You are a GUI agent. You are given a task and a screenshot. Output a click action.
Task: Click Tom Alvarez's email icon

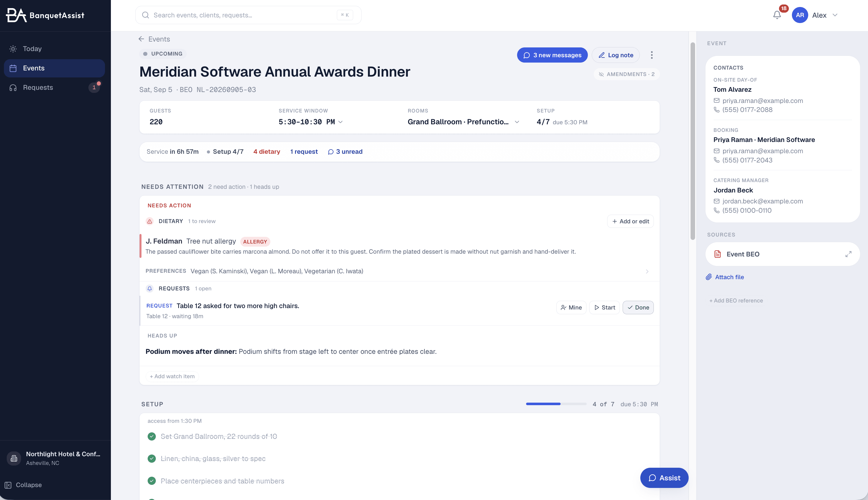tap(716, 101)
